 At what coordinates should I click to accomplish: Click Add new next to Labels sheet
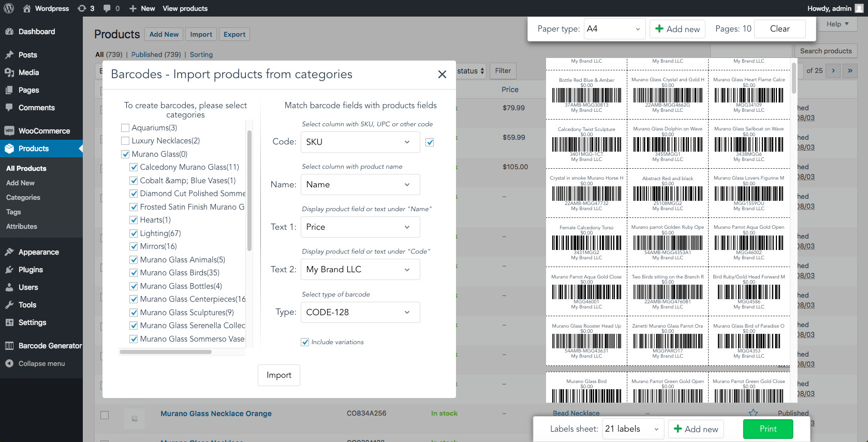[x=696, y=429]
